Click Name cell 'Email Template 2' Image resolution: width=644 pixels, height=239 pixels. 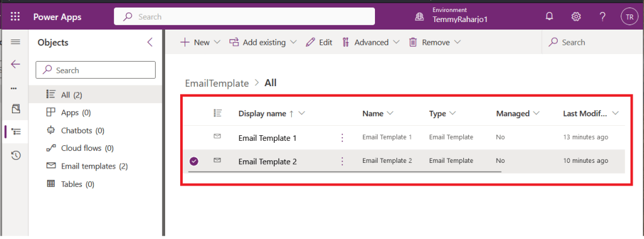point(387,161)
